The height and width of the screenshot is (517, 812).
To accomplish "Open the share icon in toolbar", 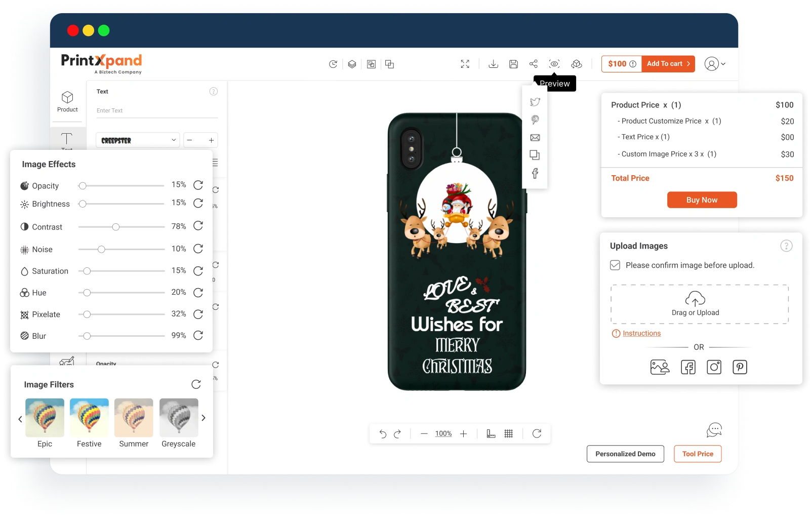I will tap(534, 64).
